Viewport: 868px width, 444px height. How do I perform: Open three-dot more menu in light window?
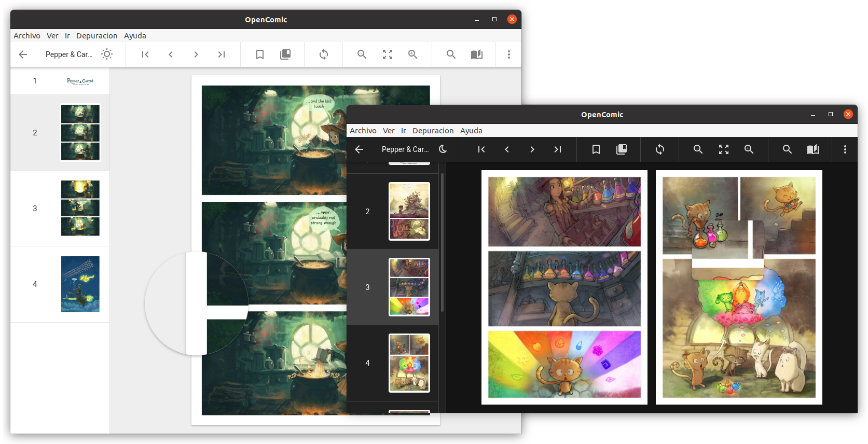[x=509, y=54]
